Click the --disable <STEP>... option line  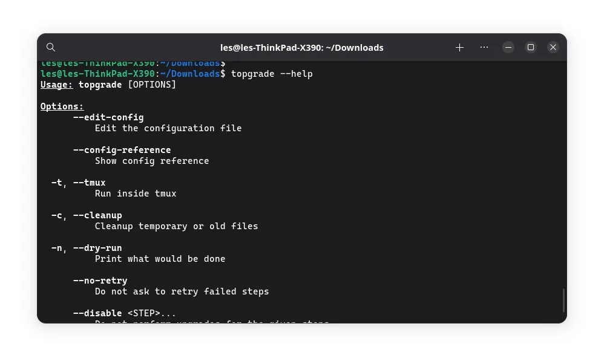tap(125, 313)
